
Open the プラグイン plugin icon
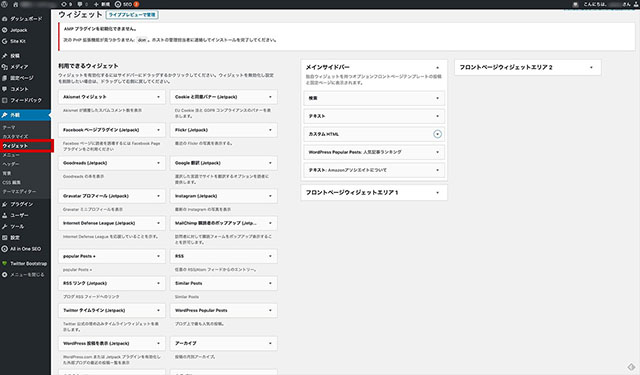(x=4, y=204)
